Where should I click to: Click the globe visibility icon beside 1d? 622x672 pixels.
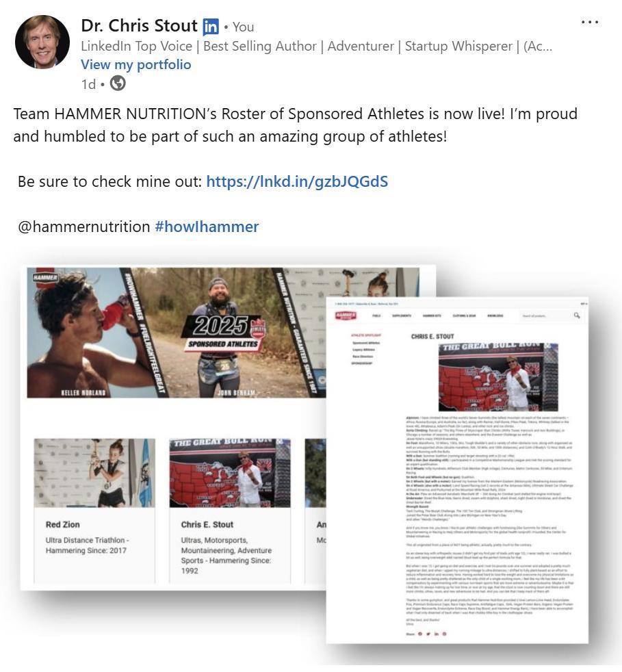point(118,83)
